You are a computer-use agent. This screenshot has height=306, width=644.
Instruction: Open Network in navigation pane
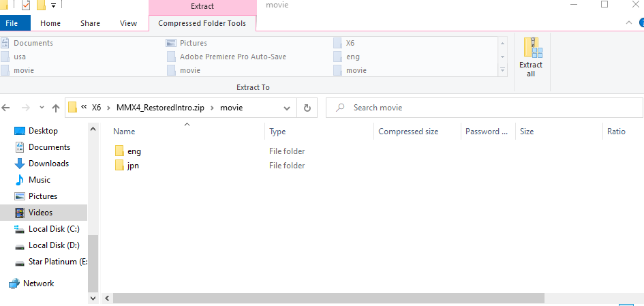pyautogui.click(x=38, y=284)
